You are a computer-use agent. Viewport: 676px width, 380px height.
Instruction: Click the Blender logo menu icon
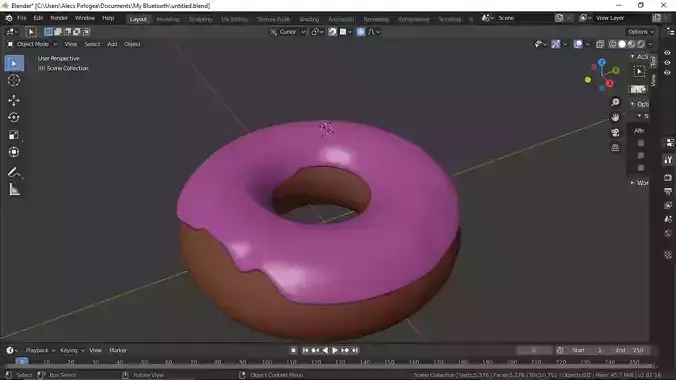click(x=8, y=18)
